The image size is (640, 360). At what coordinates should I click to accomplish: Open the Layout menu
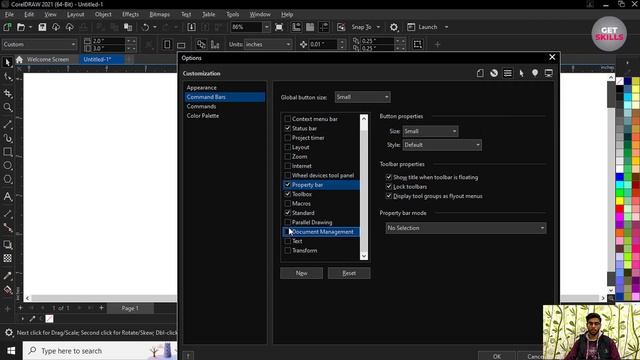[75, 14]
